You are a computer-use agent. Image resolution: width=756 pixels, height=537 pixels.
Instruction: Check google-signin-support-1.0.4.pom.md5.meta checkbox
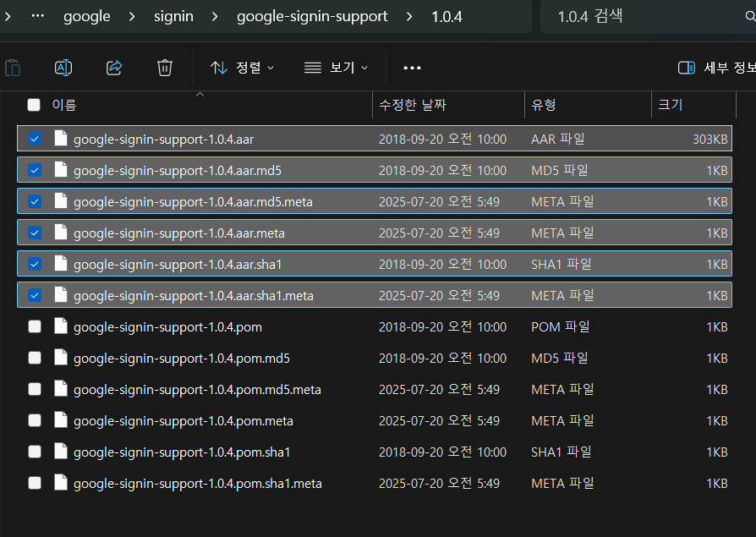[x=34, y=390]
